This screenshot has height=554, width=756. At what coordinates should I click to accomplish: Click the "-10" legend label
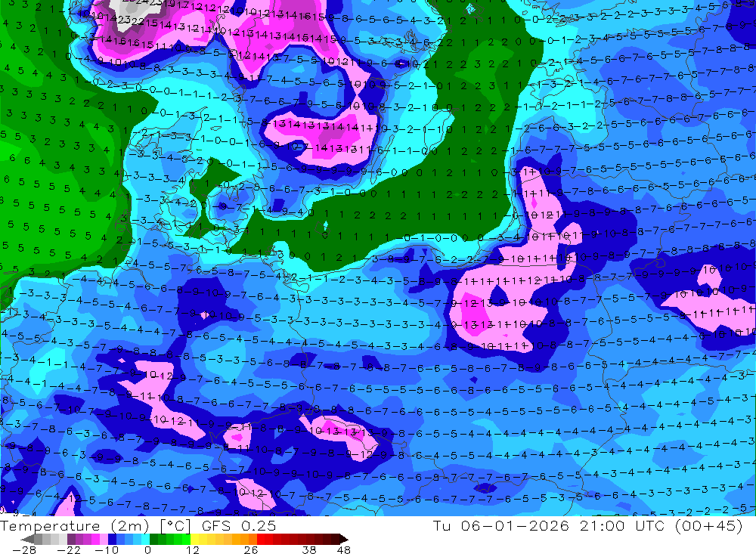pos(107,550)
